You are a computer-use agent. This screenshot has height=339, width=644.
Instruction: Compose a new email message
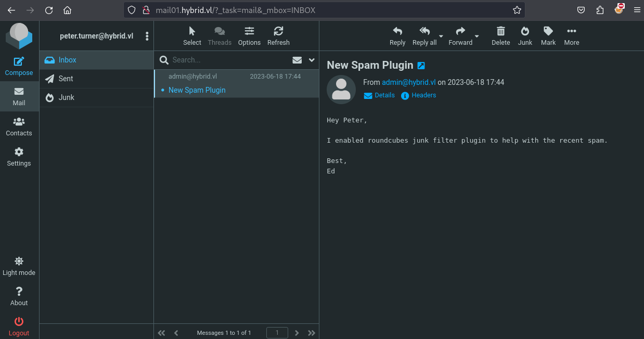pyautogui.click(x=19, y=66)
